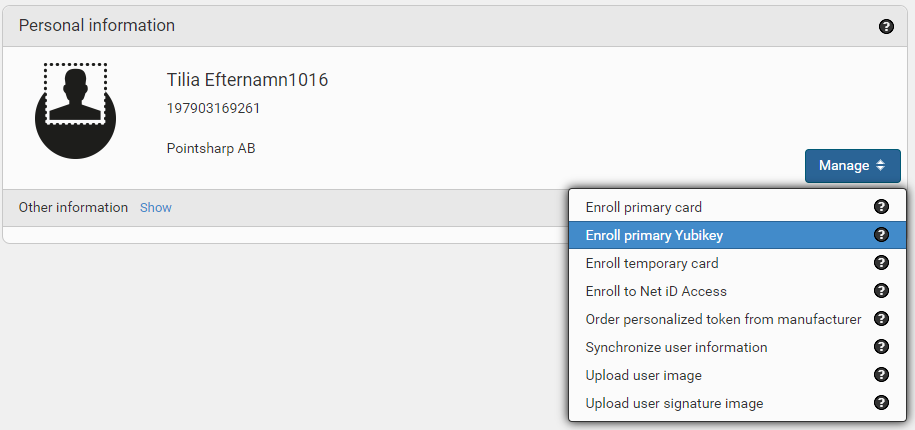Choose Synchronize user information
This screenshot has height=430, width=915.
[x=737, y=347]
